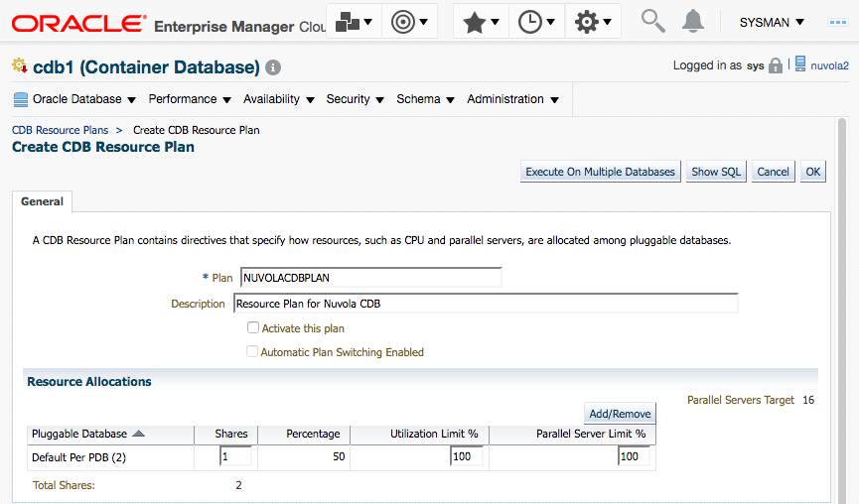Screen dimensions: 859x504
Task: Open the Administration menu
Action: pos(512,99)
